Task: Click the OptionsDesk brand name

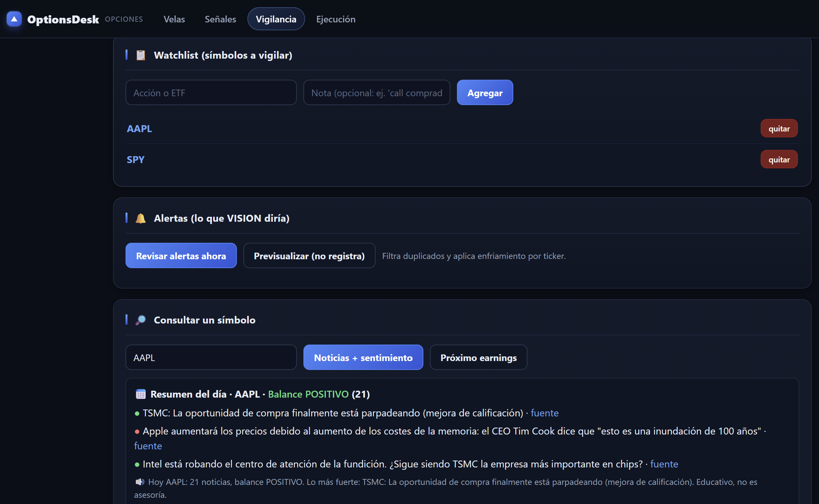Action: 63,19
